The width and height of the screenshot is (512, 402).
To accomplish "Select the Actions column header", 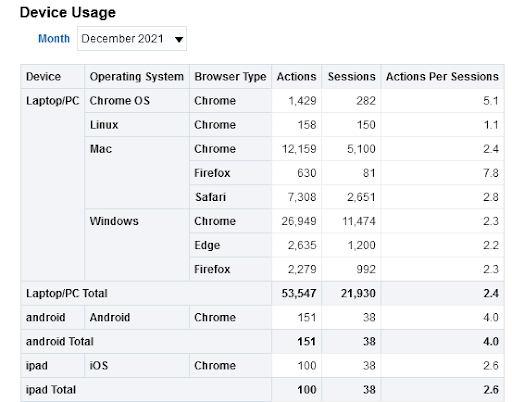I will [x=297, y=77].
